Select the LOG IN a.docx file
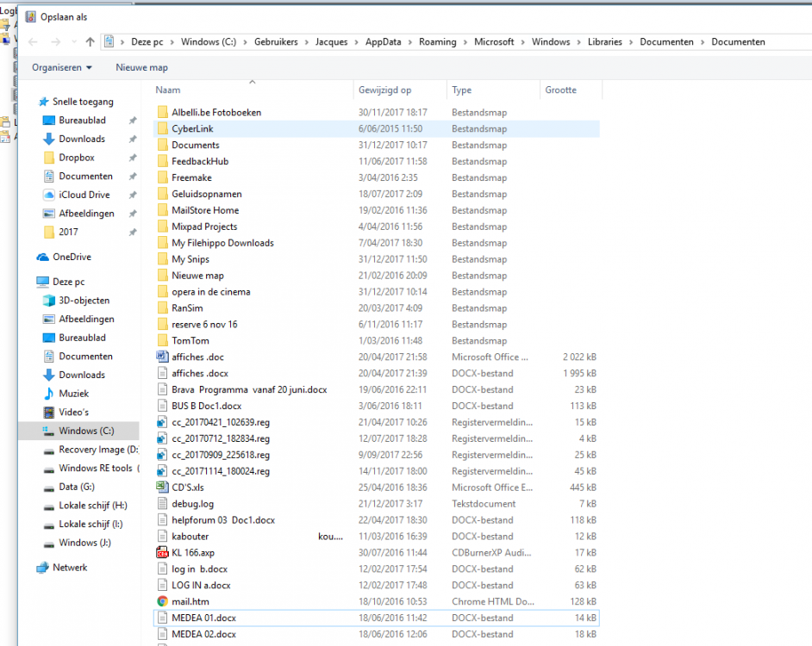The width and height of the screenshot is (812, 646). point(377,586)
